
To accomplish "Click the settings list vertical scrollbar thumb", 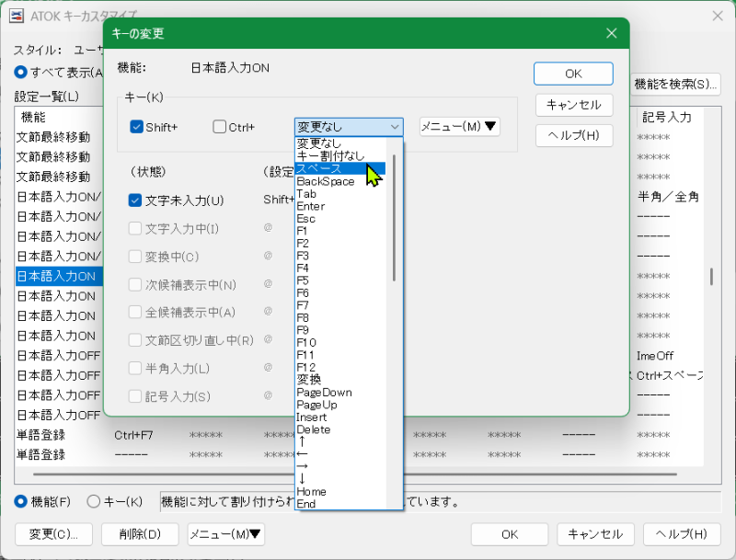I will (x=711, y=277).
